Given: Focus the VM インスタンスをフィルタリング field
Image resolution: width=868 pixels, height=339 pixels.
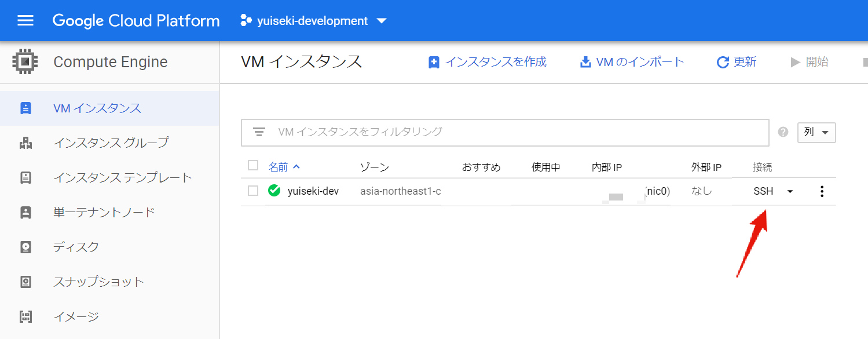Looking at the screenshot, I should tap(505, 132).
